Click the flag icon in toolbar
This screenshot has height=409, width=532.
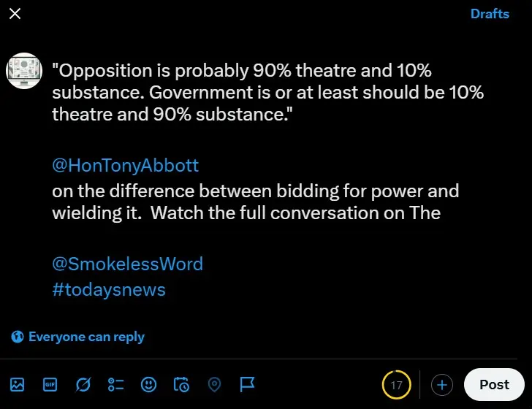(x=247, y=384)
